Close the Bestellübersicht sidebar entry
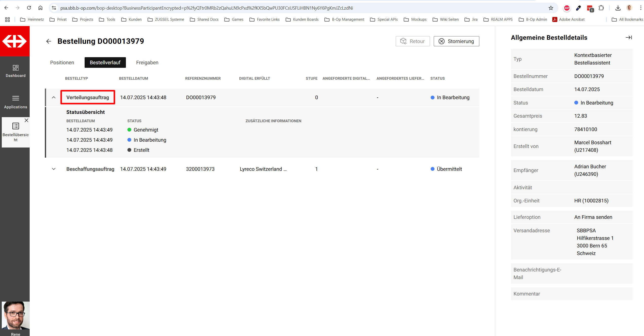Image resolution: width=644 pixels, height=336 pixels. pos(26,120)
